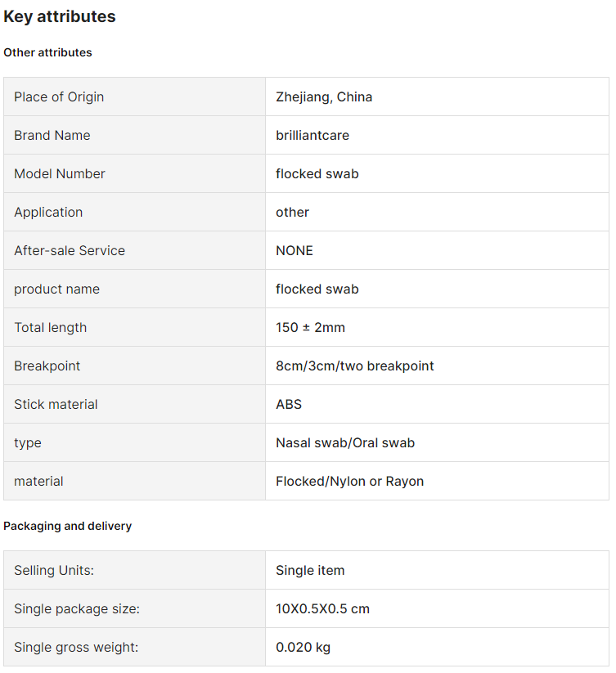Click the Application row label
This screenshot has height=673, width=616.
(48, 212)
